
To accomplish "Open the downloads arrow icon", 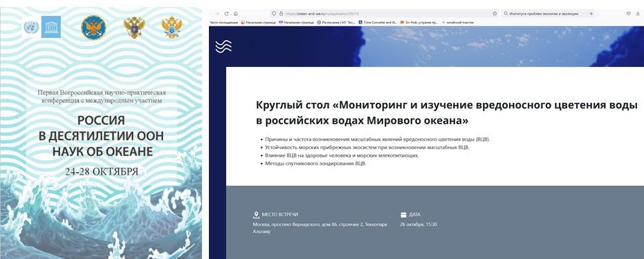I will tap(638, 14).
